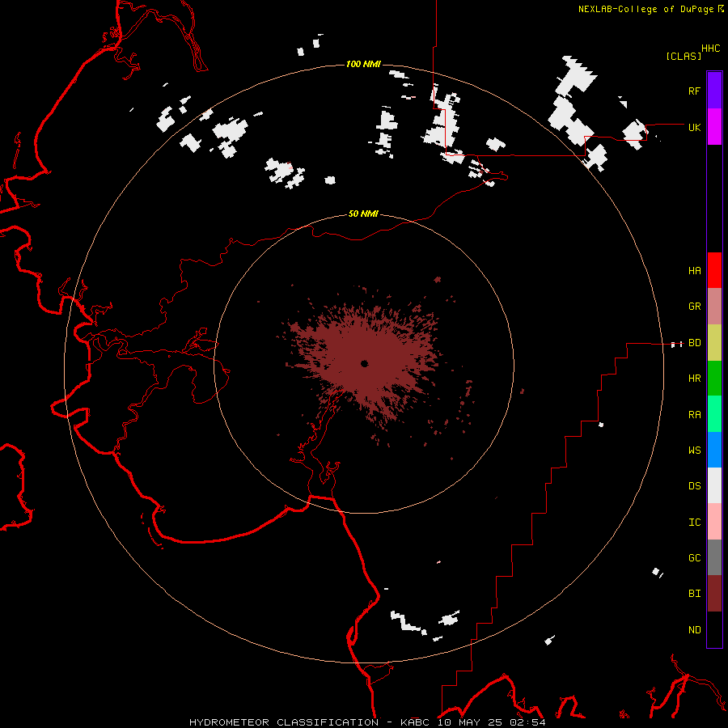Select the pink IC legend swatch

click(x=714, y=522)
